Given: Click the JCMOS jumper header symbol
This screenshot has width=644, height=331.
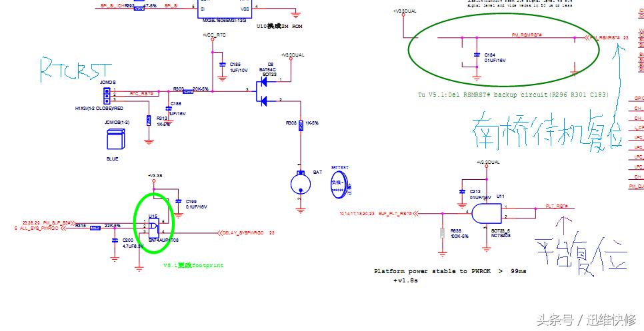Looking at the screenshot, I should [107, 96].
